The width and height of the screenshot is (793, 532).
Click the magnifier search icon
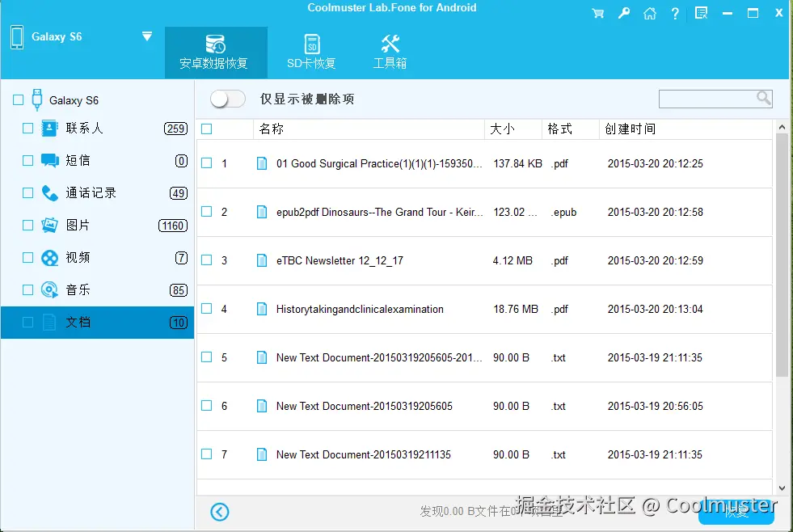tap(764, 98)
